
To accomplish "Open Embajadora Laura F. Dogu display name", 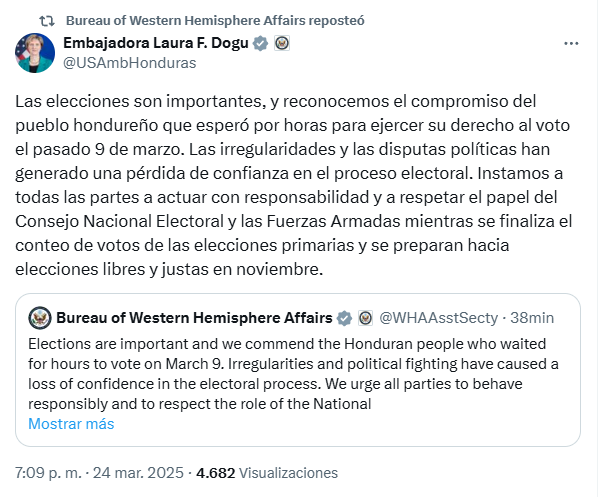I will coord(155,43).
